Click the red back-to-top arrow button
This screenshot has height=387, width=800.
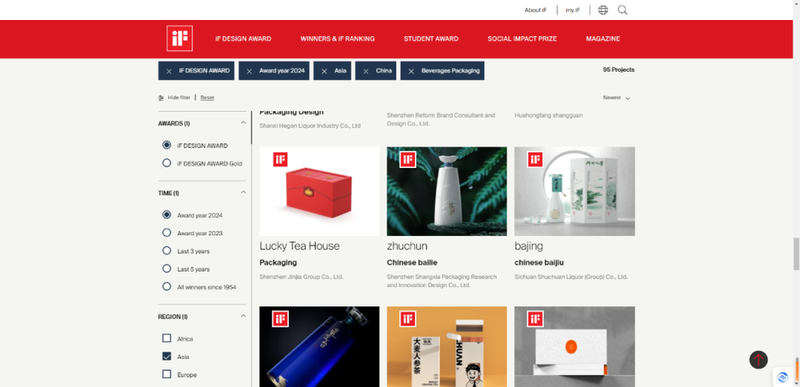[x=758, y=359]
